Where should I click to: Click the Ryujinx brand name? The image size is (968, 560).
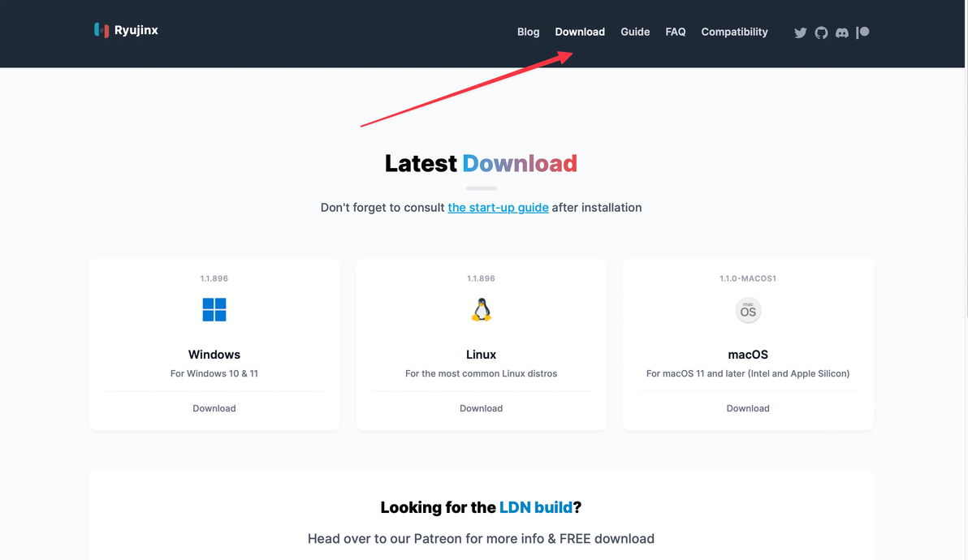point(136,30)
